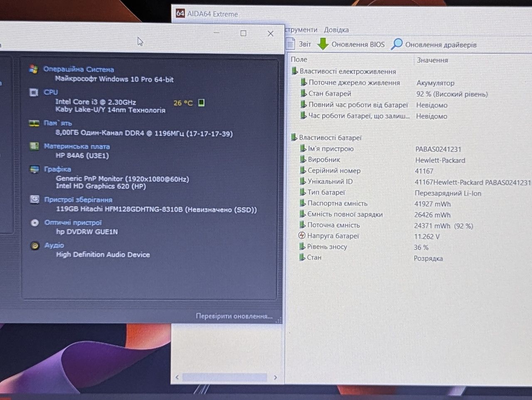The image size is (532, 400).
Task: Click the Оптичні пристрої heading
Action: tap(73, 223)
